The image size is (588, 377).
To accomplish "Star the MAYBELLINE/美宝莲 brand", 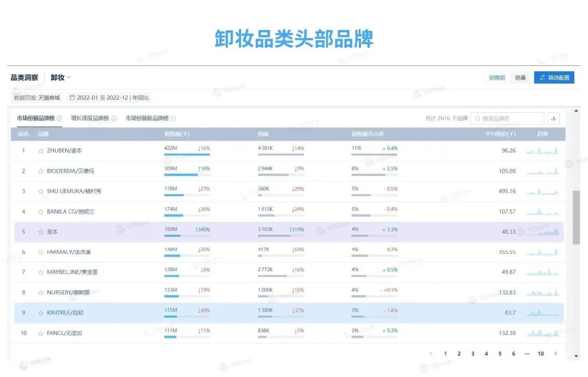I will click(40, 272).
